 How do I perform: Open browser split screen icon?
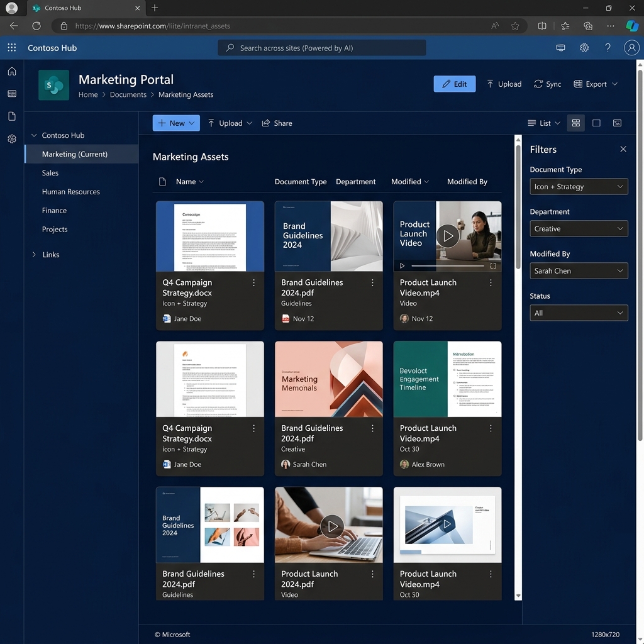pos(541,26)
